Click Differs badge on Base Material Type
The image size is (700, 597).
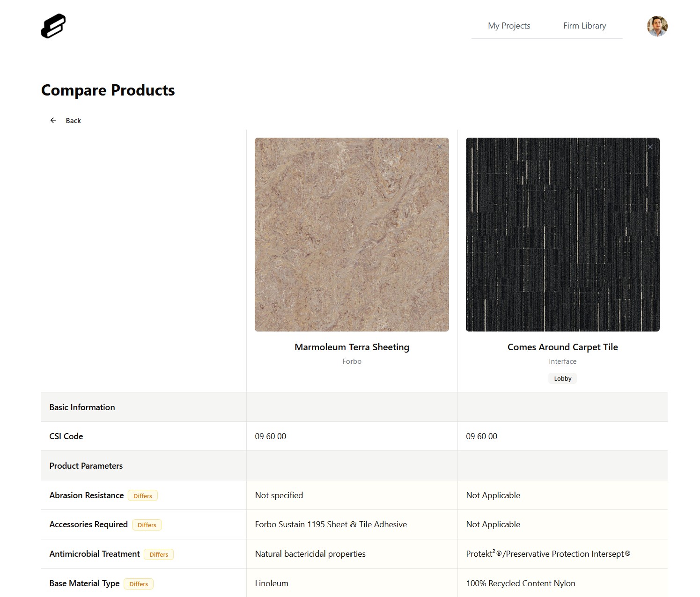139,584
